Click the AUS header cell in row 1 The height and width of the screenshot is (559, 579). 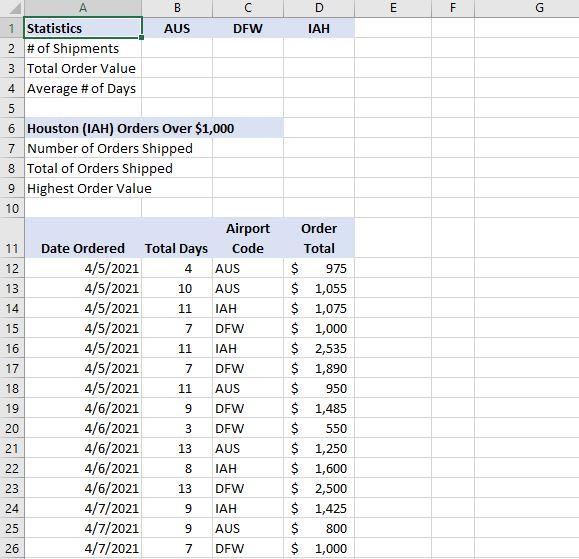pos(177,28)
